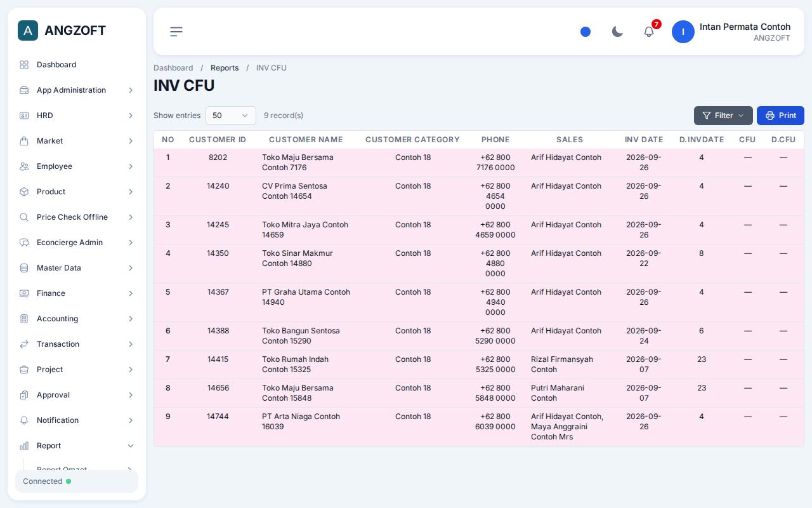Click the Transaction arrows icon
The image size is (812, 508).
(24, 344)
